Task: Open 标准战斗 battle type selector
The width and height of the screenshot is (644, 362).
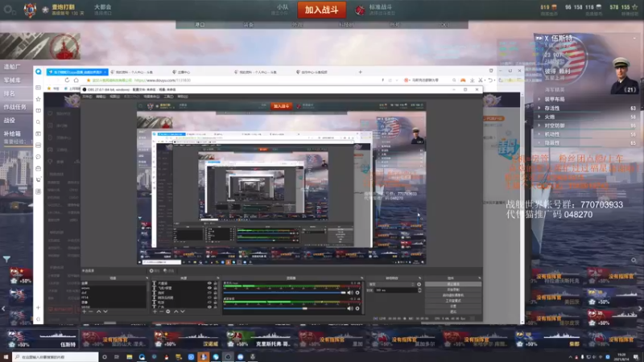Action: 374,10
